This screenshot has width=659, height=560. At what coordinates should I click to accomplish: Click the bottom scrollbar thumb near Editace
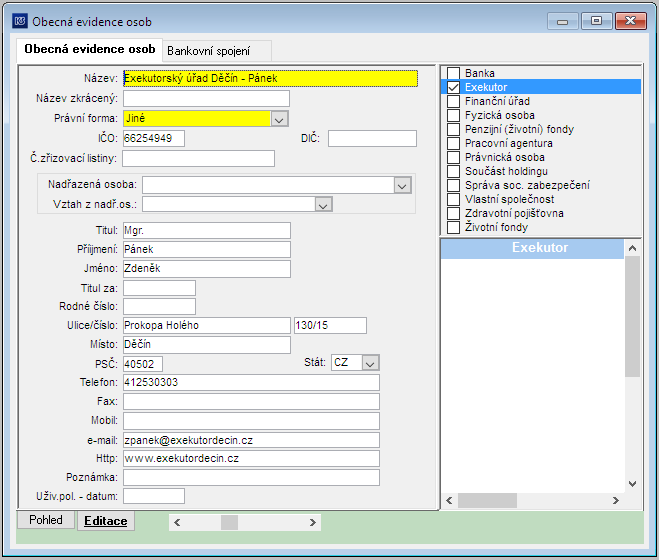tap(229, 523)
